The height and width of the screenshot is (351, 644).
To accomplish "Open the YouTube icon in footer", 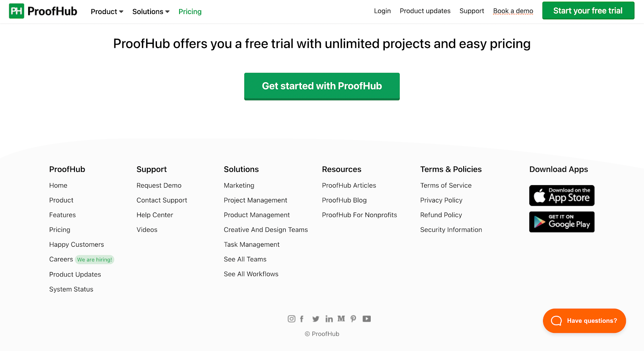I will tap(367, 319).
